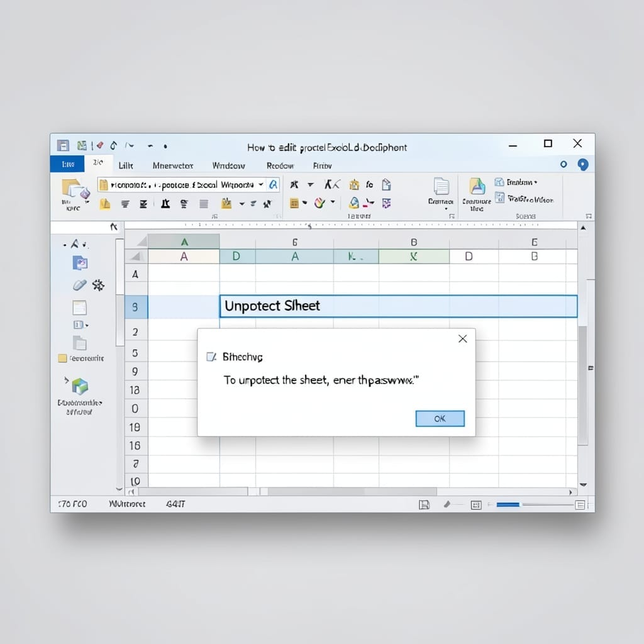
Task: Click the Wiutrcrct status bar entry
Action: click(x=127, y=504)
